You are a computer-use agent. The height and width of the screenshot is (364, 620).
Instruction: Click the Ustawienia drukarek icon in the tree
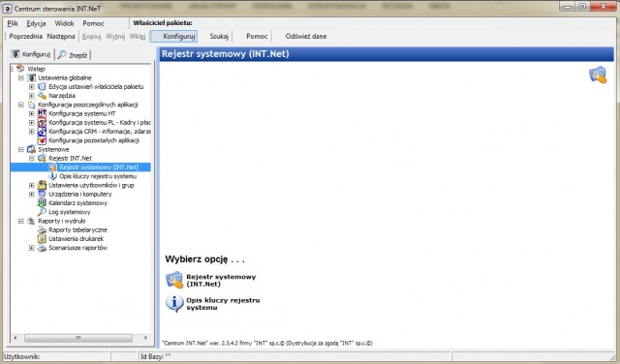(x=42, y=239)
